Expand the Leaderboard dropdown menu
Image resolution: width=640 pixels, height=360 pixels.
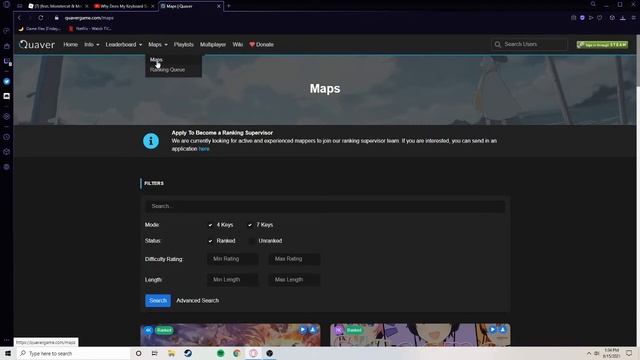(124, 44)
